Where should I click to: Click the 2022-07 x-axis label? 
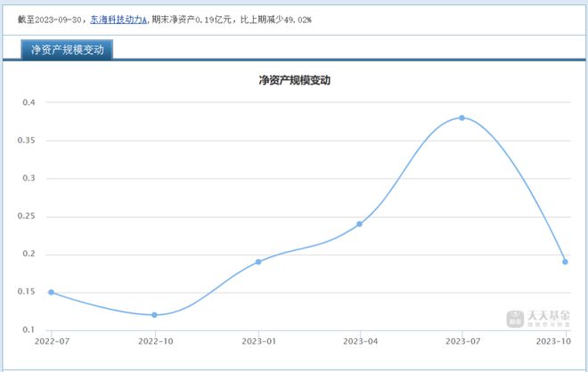(x=52, y=341)
